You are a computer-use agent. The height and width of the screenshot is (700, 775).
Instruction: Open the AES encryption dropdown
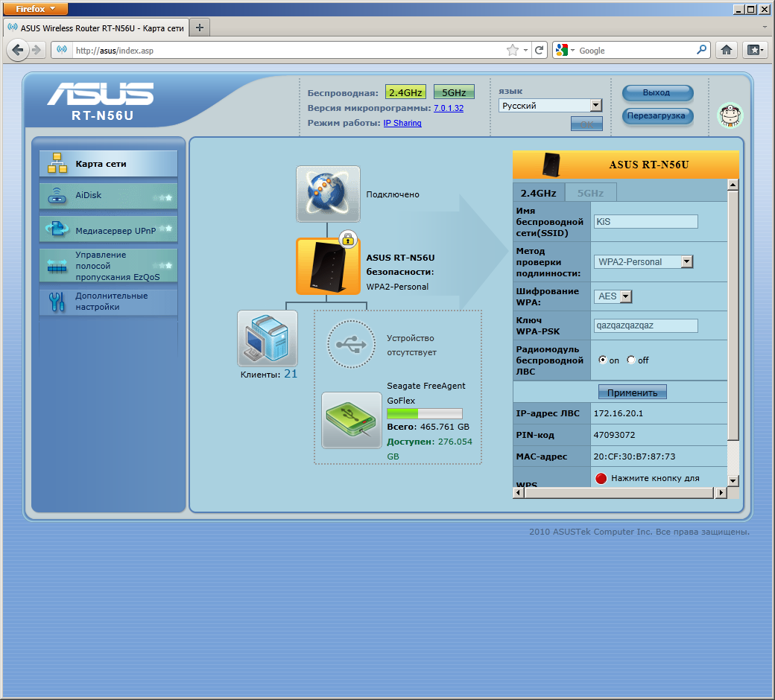pos(613,296)
